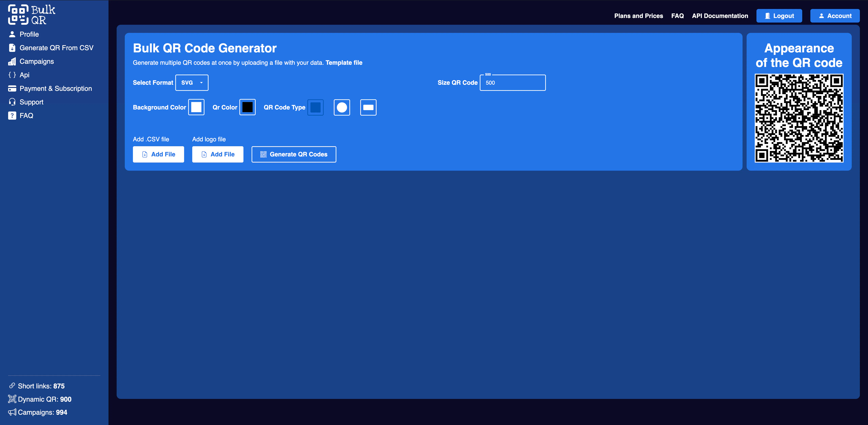Screen dimensions: 868x425
Task: Open the Qr Color black swatch
Action: 247,107
